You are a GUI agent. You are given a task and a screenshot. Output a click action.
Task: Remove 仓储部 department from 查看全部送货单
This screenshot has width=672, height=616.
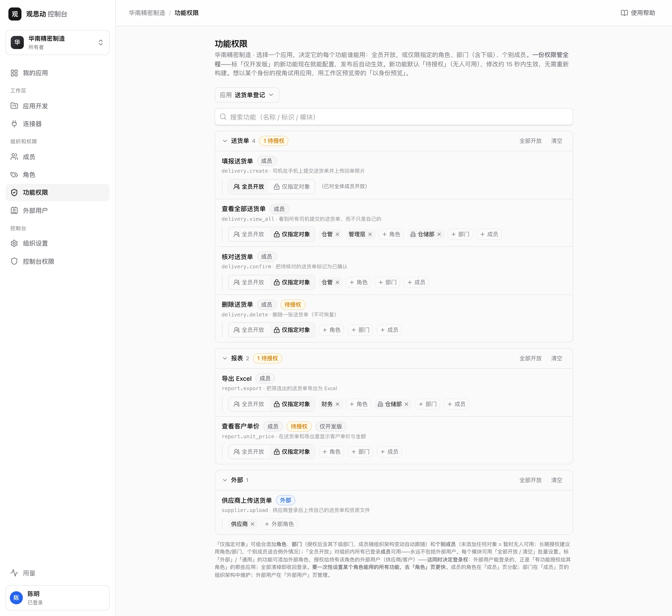439,234
